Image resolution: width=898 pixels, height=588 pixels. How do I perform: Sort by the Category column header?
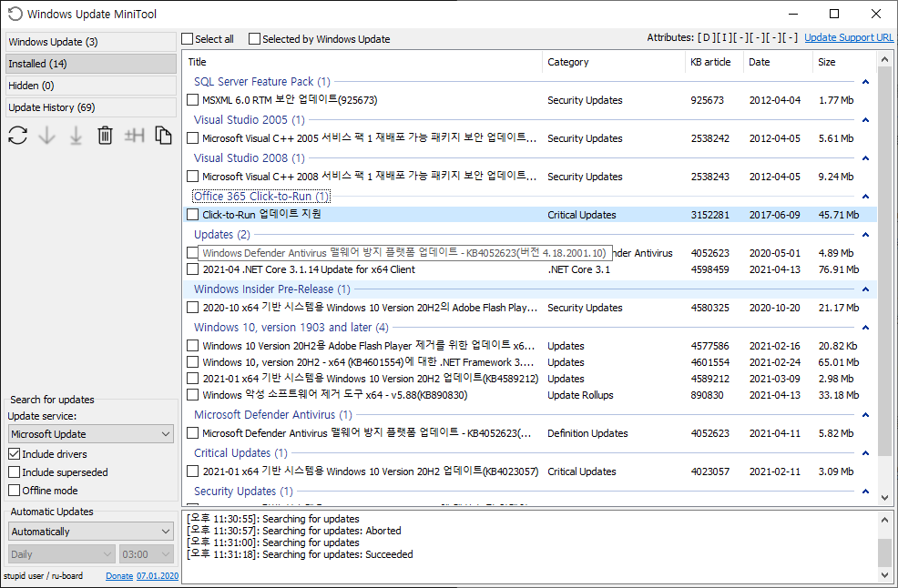pos(613,62)
